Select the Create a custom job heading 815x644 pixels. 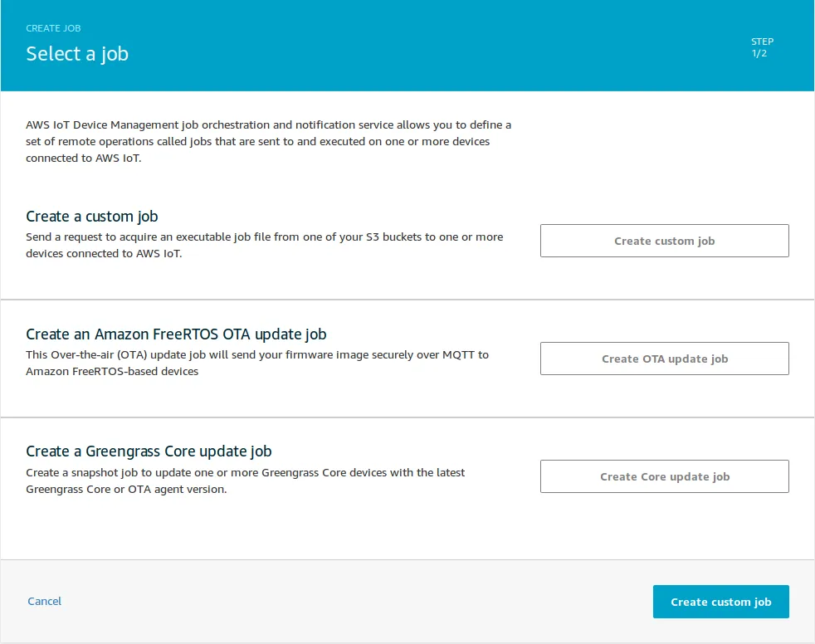tap(92, 217)
